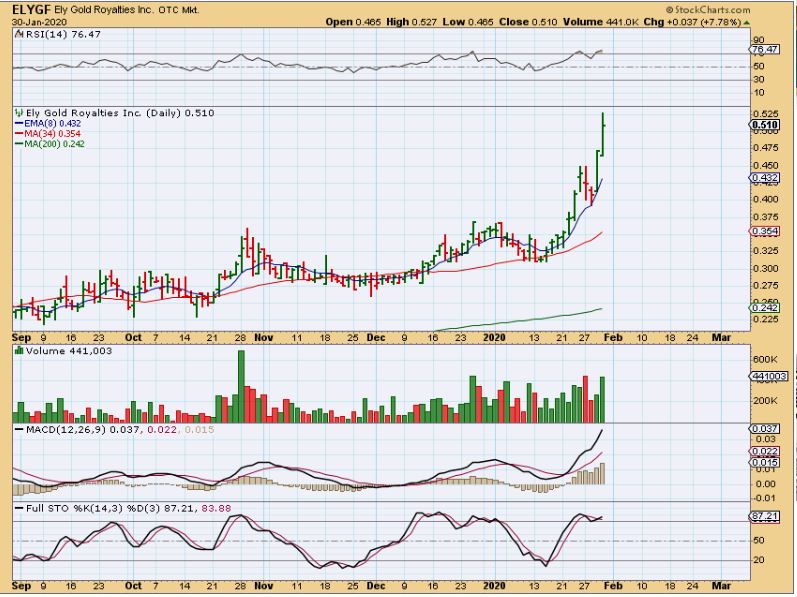Click the 'Close 0.510' value in the header

click(x=528, y=22)
